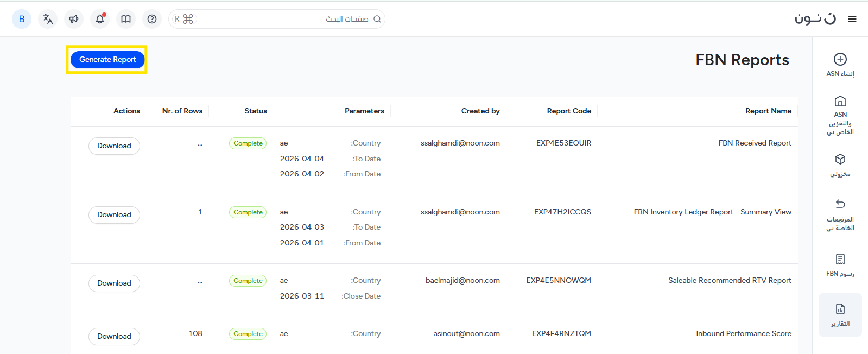
Task: Click the noon logo
Action: pyautogui.click(x=815, y=19)
